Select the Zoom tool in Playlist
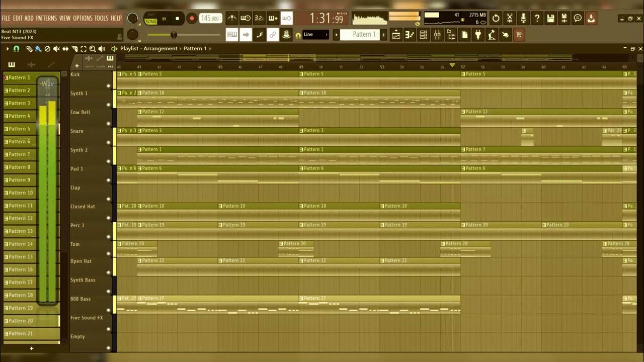Image resolution: width=644 pixels, height=362 pixels. point(93,49)
